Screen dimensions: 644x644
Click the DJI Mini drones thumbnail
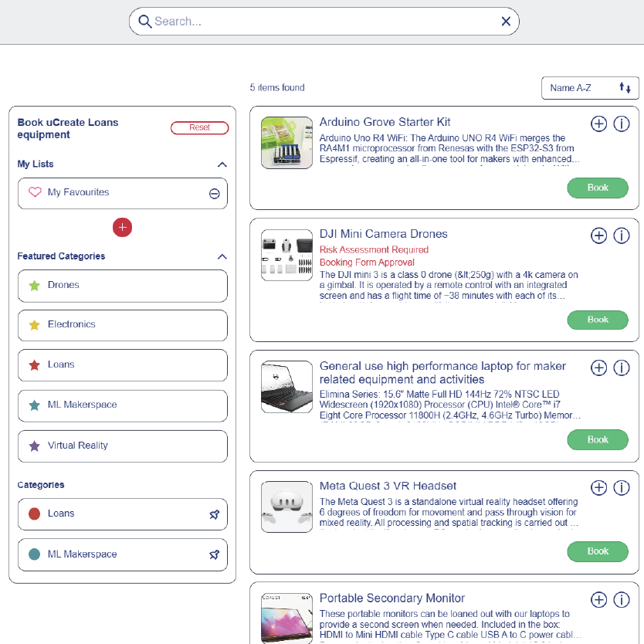pos(286,255)
